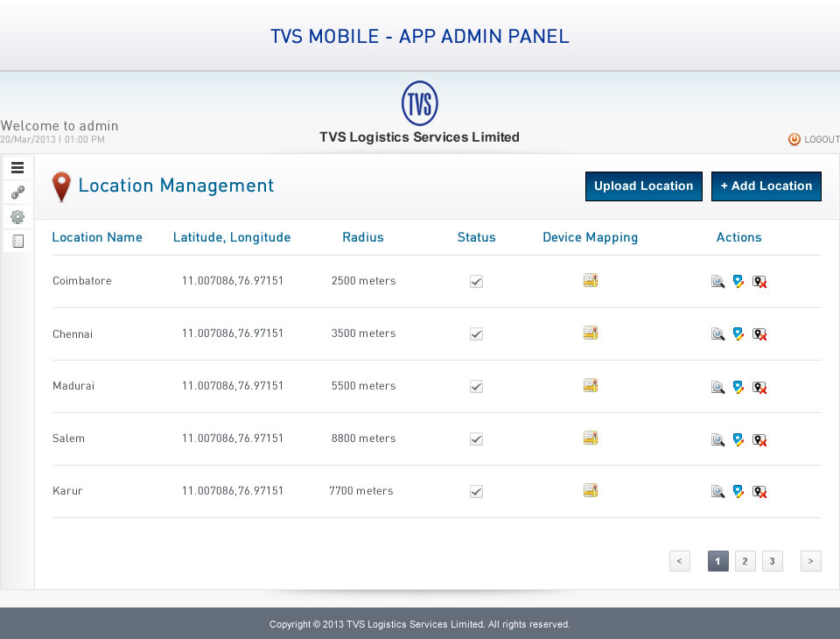Click the Device Mapping column header

(x=591, y=237)
